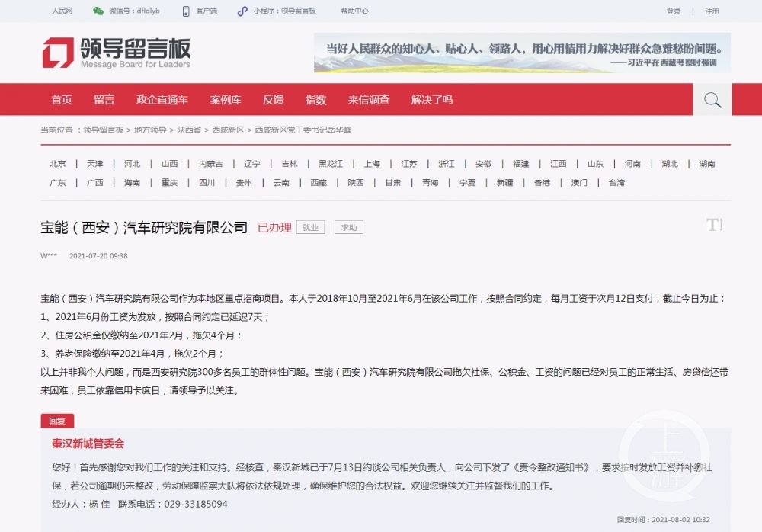762x532 pixels.
Task: Select 福建 in province list
Action: click(x=521, y=164)
